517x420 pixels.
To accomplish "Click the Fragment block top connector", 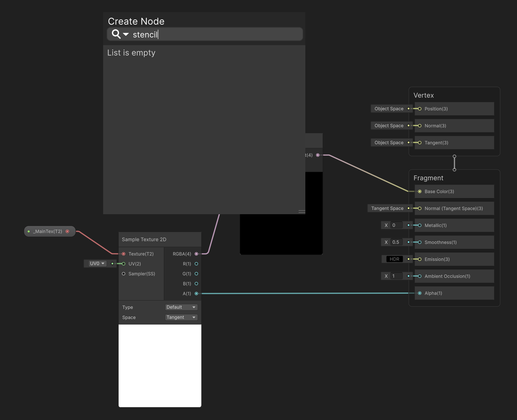I will point(454,170).
